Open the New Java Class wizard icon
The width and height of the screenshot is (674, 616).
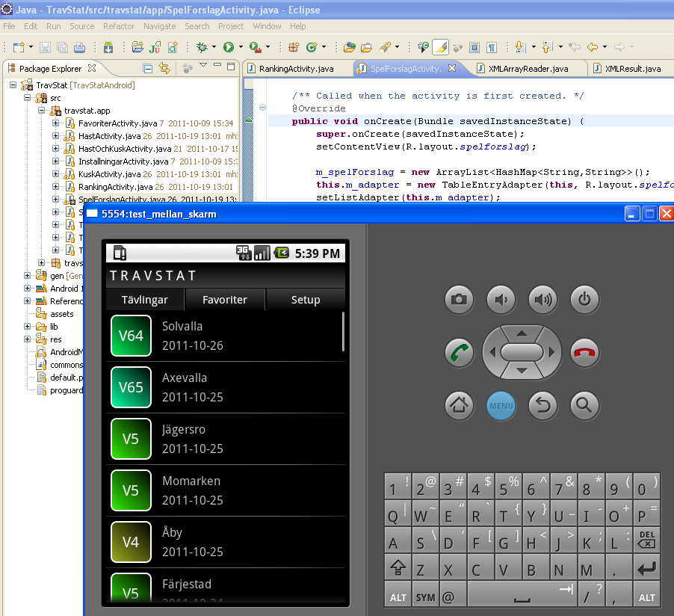[x=312, y=47]
